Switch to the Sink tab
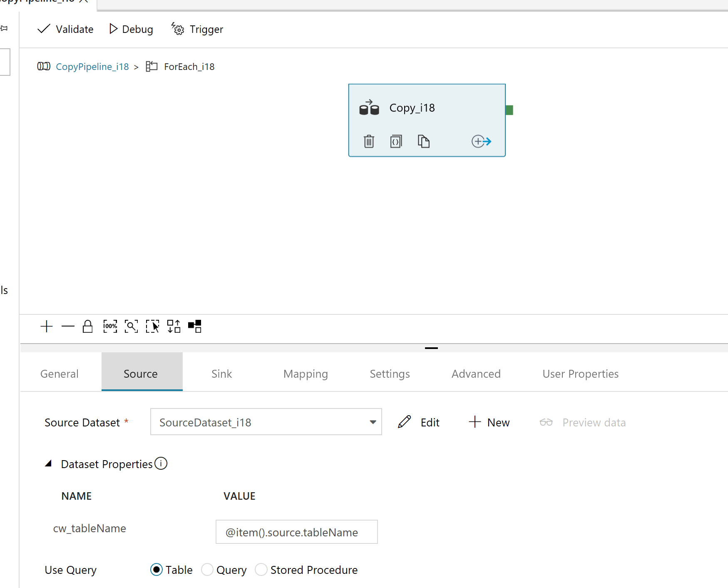This screenshot has width=728, height=588. tap(221, 374)
